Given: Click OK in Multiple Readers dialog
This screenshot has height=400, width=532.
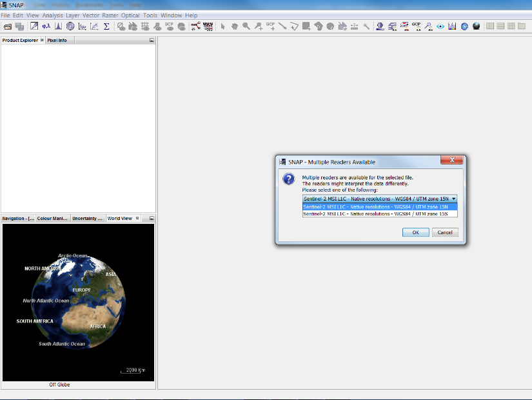Looking at the screenshot, I should (x=416, y=232).
